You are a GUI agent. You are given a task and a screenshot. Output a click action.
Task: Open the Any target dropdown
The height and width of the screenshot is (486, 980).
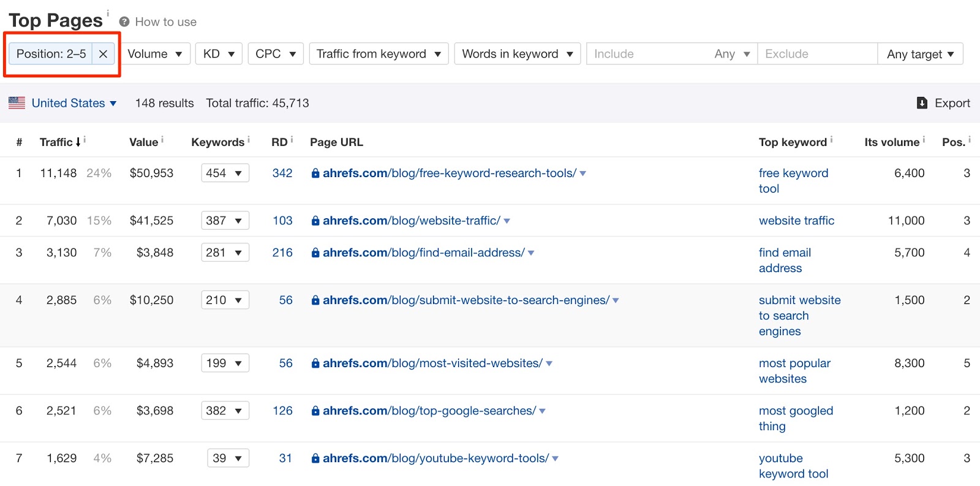(x=920, y=54)
